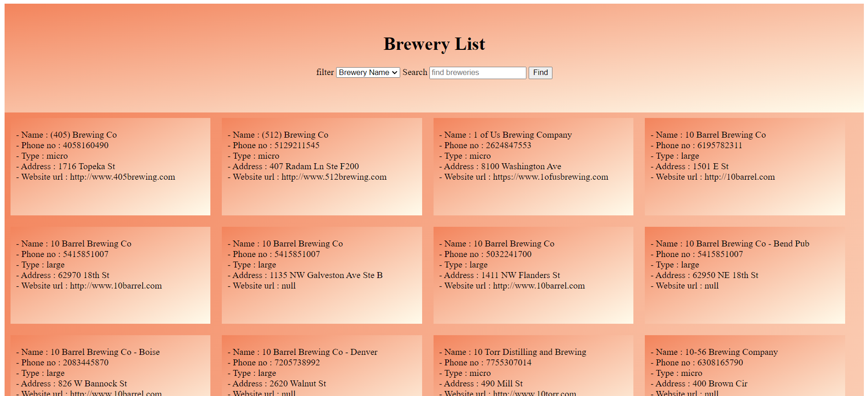Click the name (512) Brewing Co
The image size is (868, 396).
pos(295,135)
